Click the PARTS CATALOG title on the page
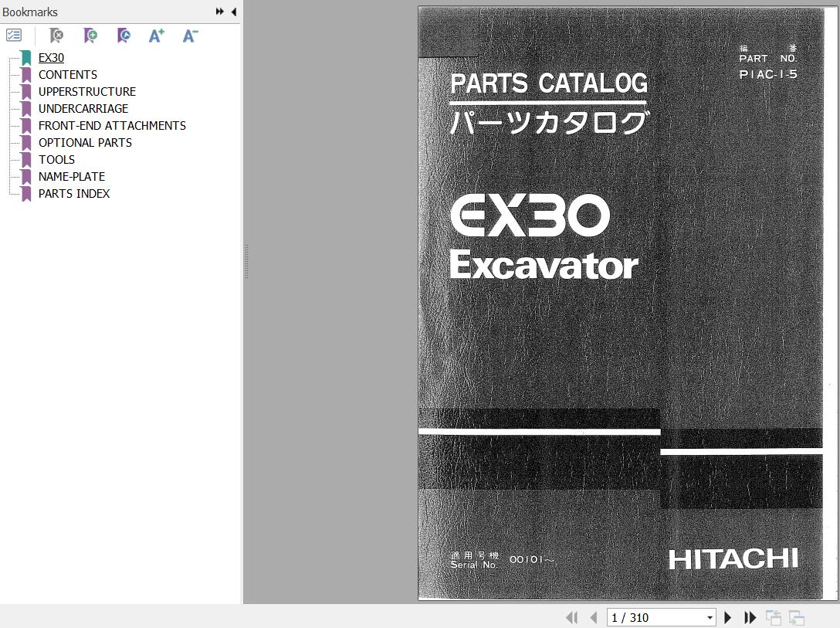This screenshot has width=840, height=628. [549, 83]
